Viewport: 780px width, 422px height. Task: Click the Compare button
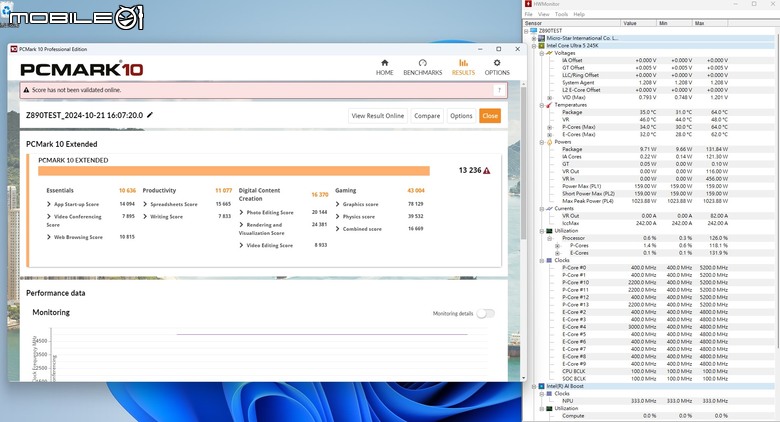click(x=427, y=115)
